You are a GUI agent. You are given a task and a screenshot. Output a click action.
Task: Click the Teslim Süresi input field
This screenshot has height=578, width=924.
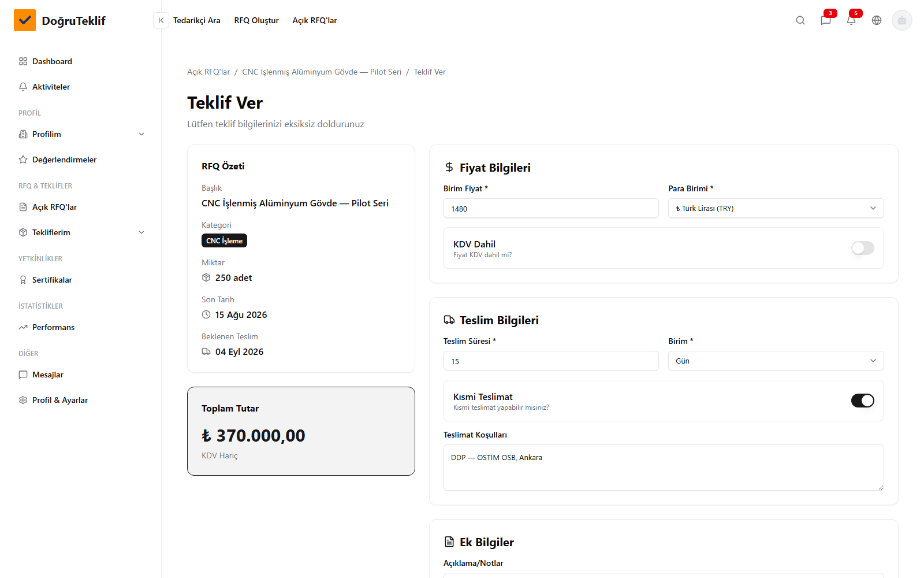(551, 361)
